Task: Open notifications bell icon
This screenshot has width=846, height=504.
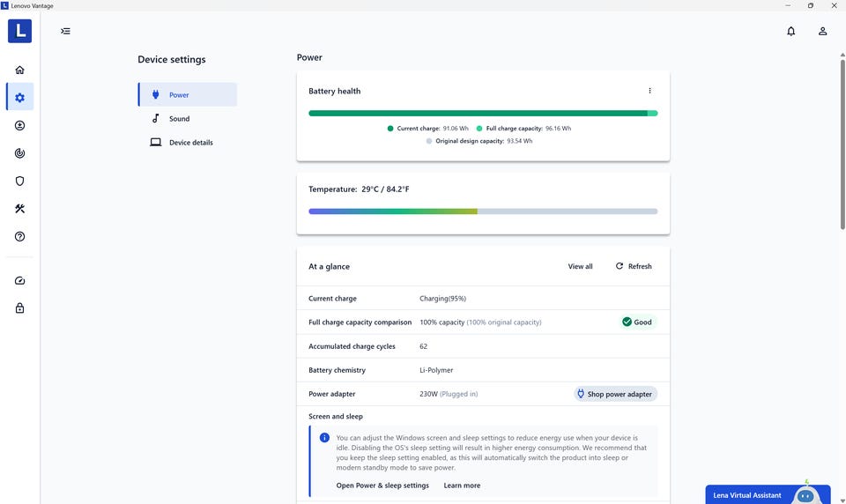Action: [x=790, y=32]
